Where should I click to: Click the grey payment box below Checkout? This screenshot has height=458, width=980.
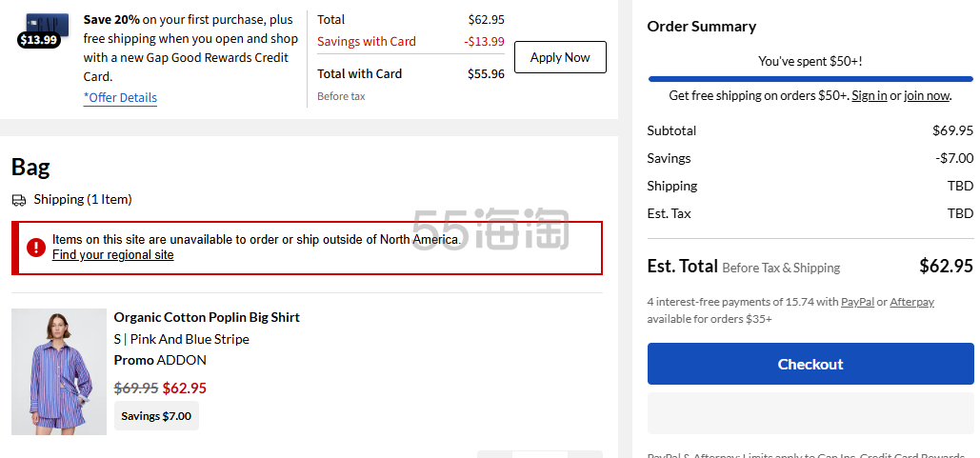(810, 413)
